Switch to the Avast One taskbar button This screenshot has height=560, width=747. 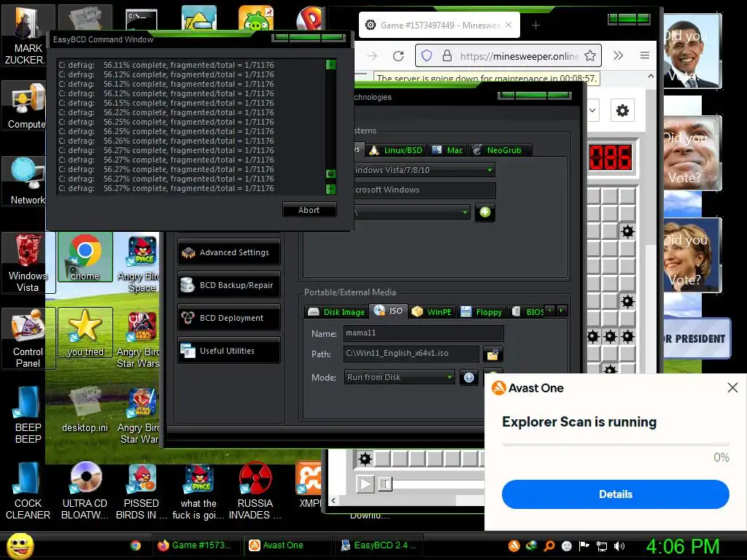[287, 545]
